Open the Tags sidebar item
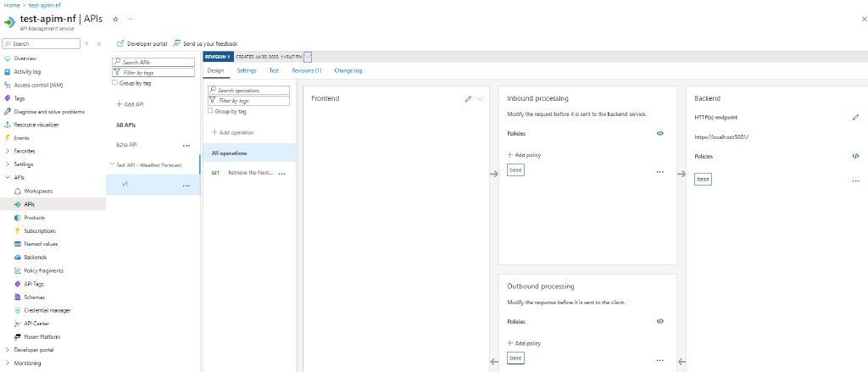The width and height of the screenshot is (868, 372). pos(19,98)
